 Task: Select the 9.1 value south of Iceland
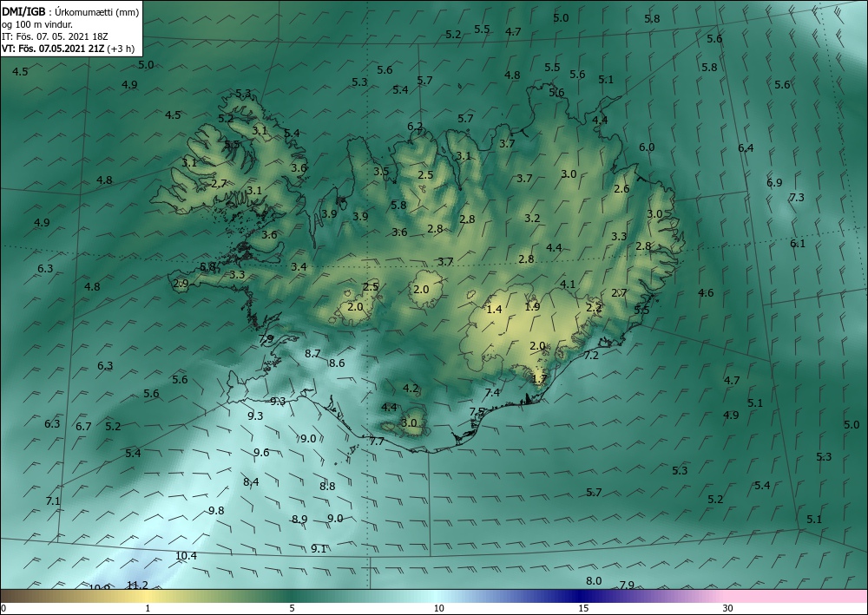tap(319, 548)
